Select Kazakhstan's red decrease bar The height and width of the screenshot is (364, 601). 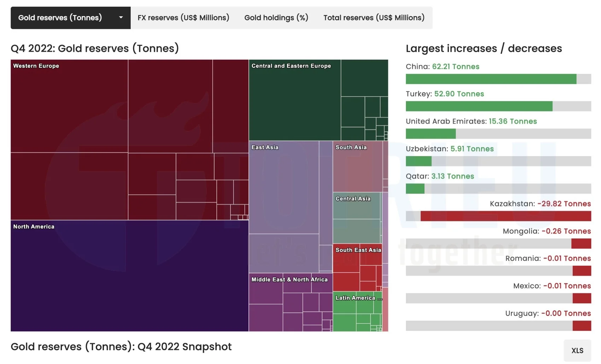(506, 216)
